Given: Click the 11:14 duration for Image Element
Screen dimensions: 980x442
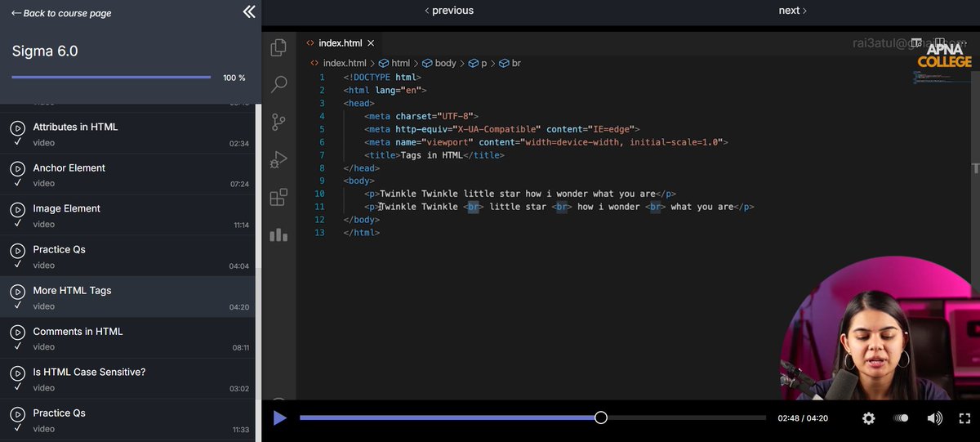Looking at the screenshot, I should 239,225.
